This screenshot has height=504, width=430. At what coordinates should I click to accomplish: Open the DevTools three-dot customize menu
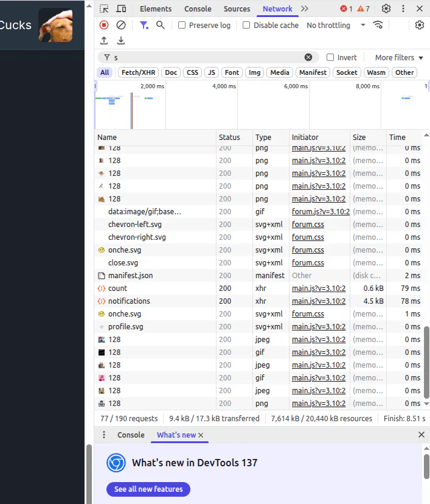click(x=403, y=9)
